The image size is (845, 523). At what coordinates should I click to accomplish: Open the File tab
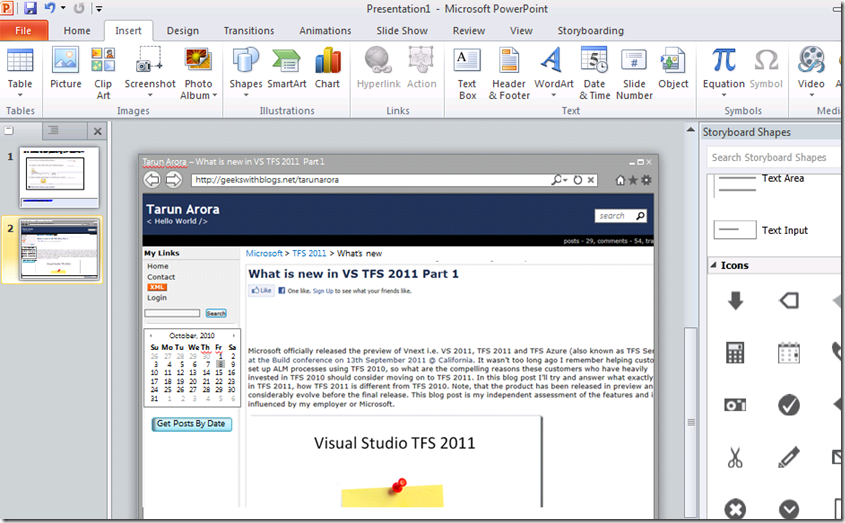pyautogui.click(x=23, y=31)
